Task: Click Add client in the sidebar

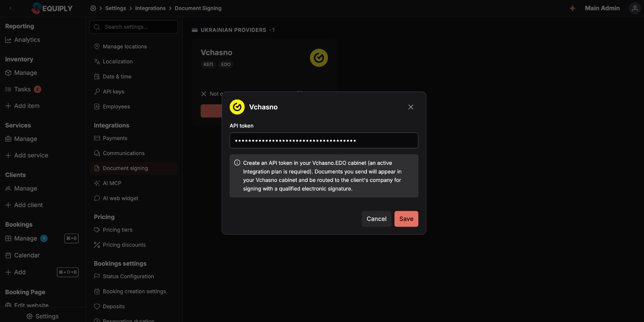Action: (24, 205)
